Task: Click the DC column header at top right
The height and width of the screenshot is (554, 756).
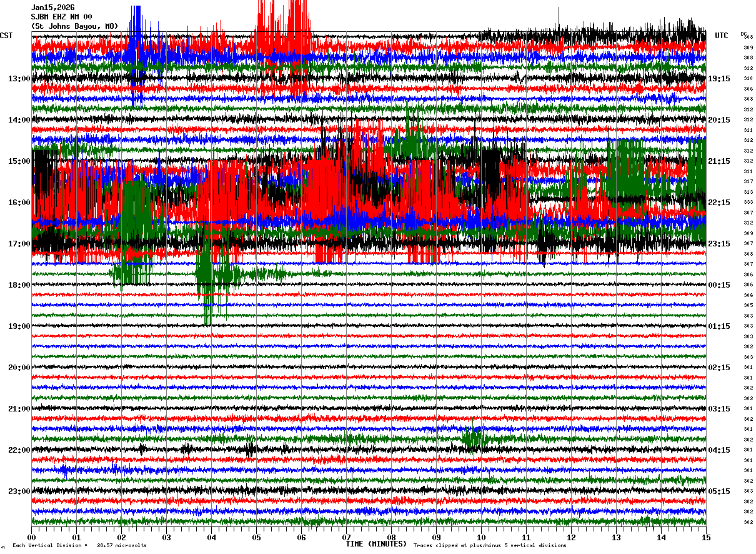Action: coord(744,34)
